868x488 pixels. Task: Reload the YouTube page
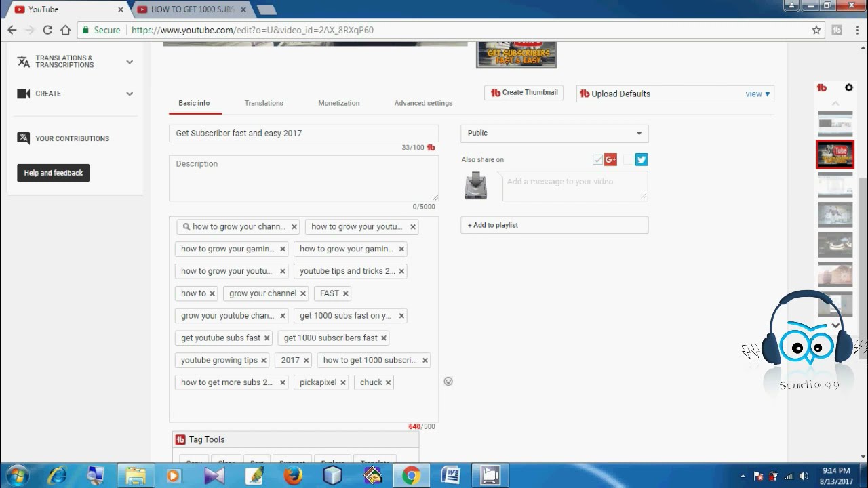(x=47, y=30)
